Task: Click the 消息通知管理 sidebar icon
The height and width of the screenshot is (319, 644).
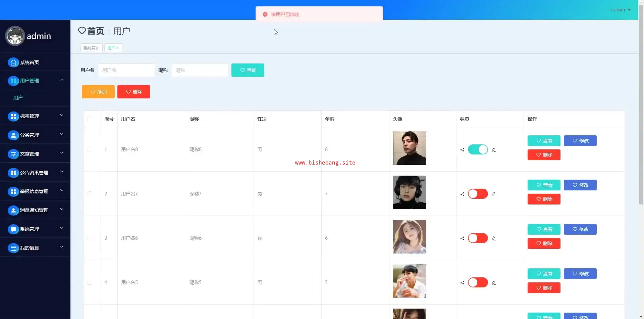Action: [13, 210]
